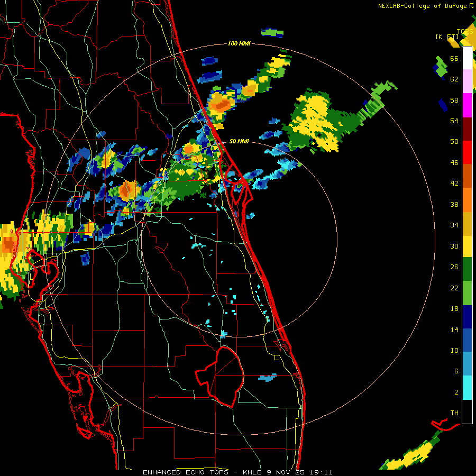Click the legend value 22
The height and width of the screenshot is (476, 476).
pos(454,288)
